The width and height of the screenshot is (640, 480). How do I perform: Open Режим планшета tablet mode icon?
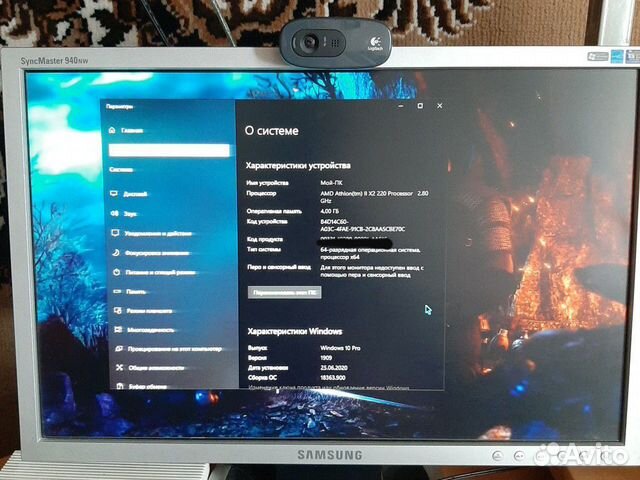[x=118, y=311]
